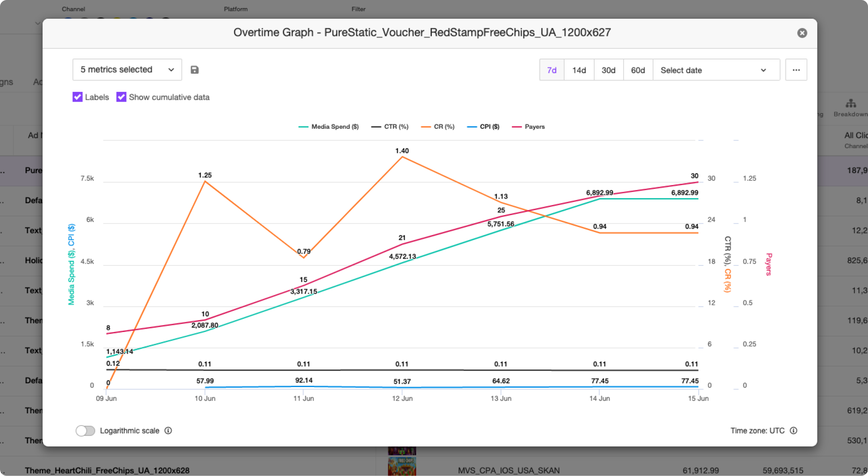
Task: Toggle Media Spend legend line
Action: [328, 127]
